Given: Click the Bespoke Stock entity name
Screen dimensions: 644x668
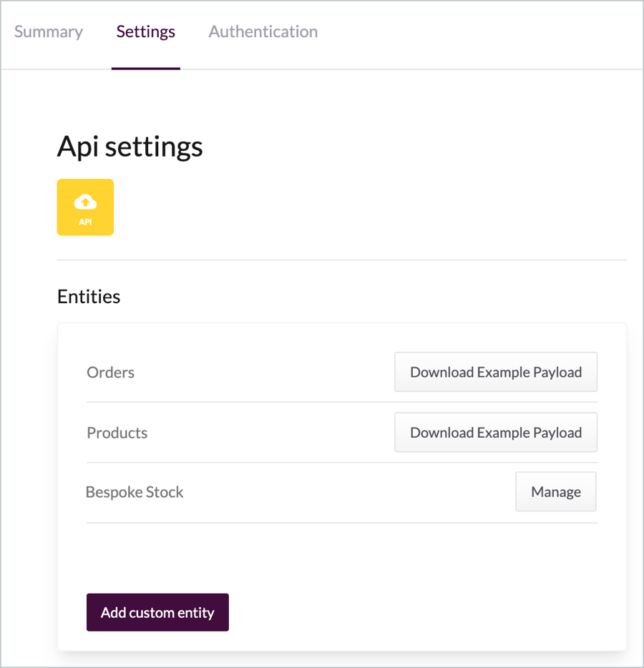Looking at the screenshot, I should pyautogui.click(x=135, y=492).
